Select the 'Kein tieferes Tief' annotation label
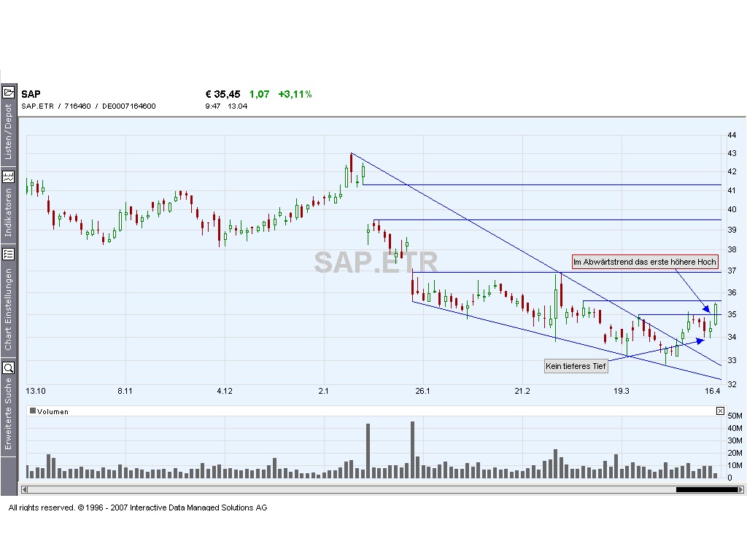The height and width of the screenshot is (560, 747). (x=576, y=366)
